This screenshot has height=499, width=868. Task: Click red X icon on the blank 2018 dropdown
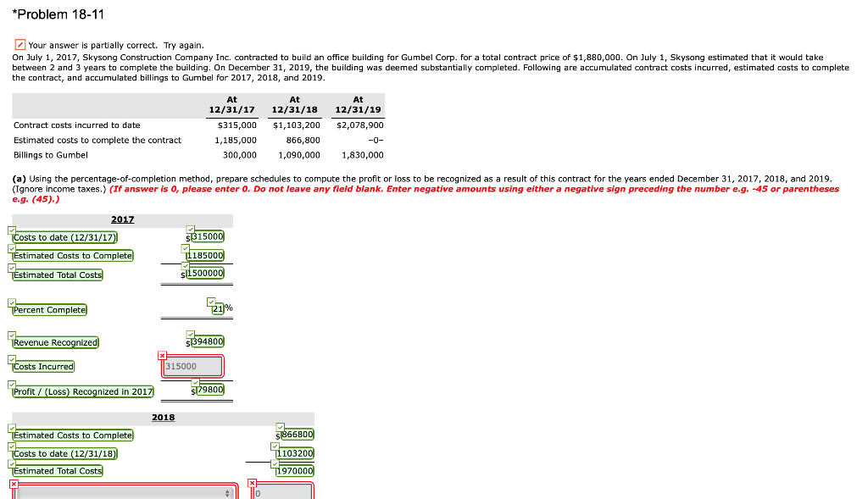pyautogui.click(x=14, y=484)
